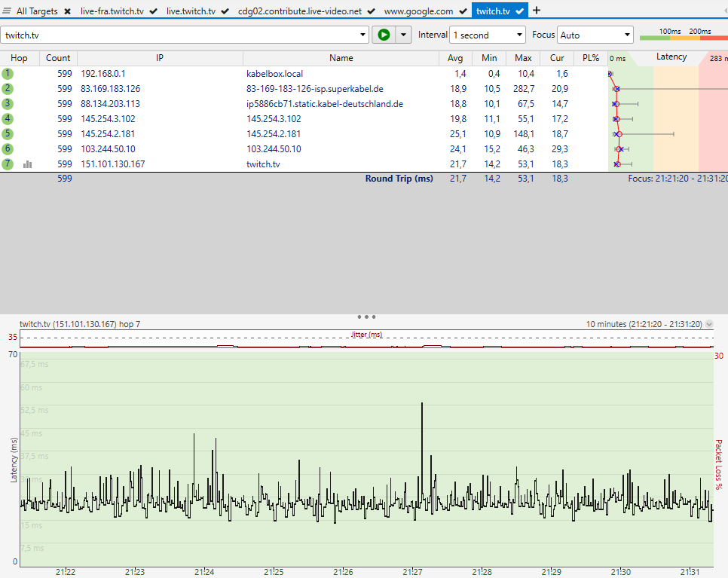Switch to the live-fra.twitch.tv tab
The height and width of the screenshot is (578, 728).
(112, 11)
